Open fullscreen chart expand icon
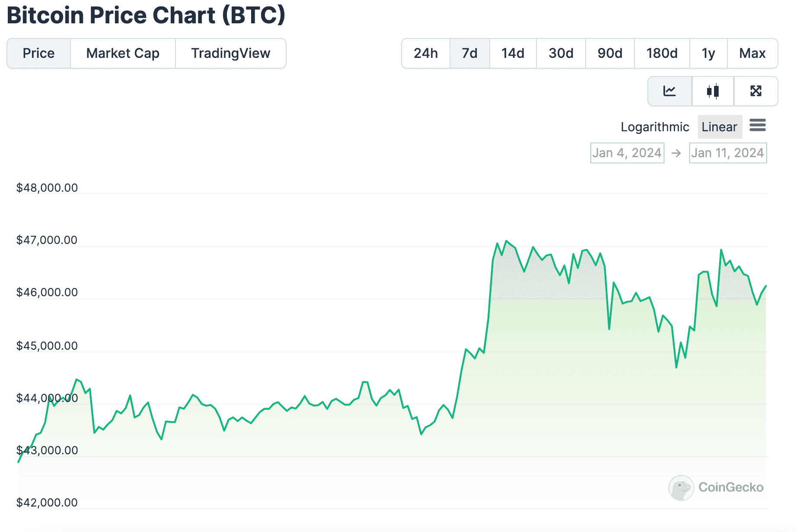 coord(756,91)
